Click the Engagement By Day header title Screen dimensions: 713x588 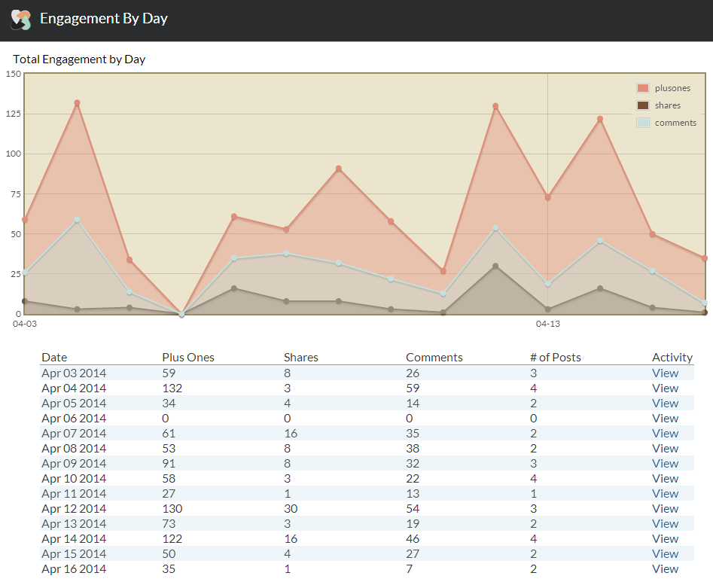[x=104, y=19]
